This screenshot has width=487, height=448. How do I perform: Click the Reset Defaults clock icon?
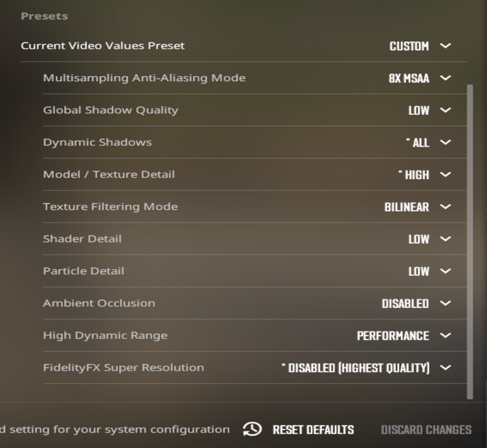[252, 430]
